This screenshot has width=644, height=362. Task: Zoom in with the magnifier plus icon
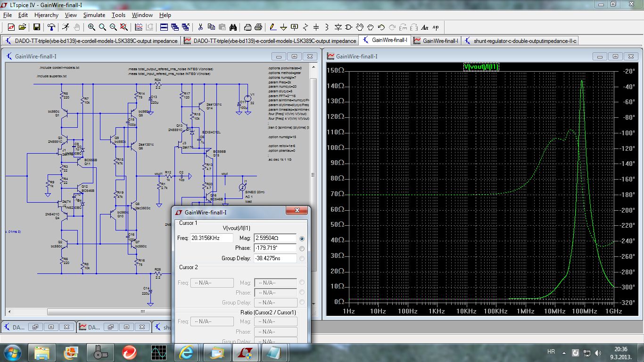point(91,27)
